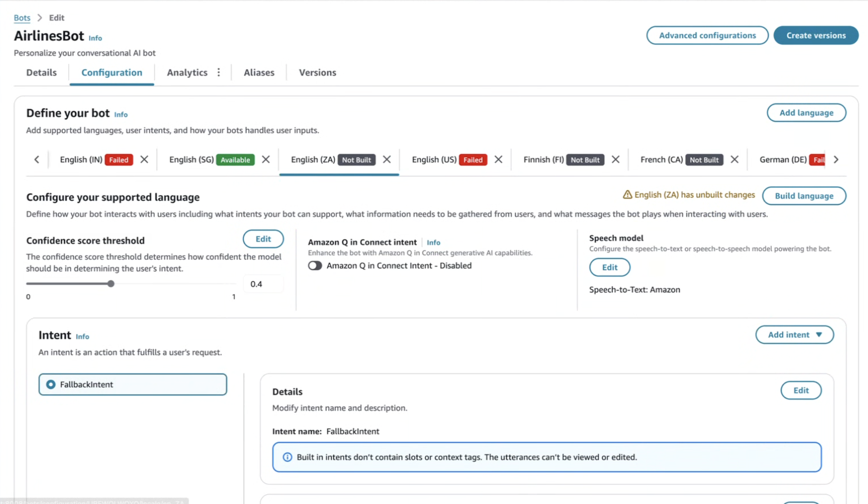Switch to the Details tab
Viewport: 868px width, 504px height.
point(42,72)
